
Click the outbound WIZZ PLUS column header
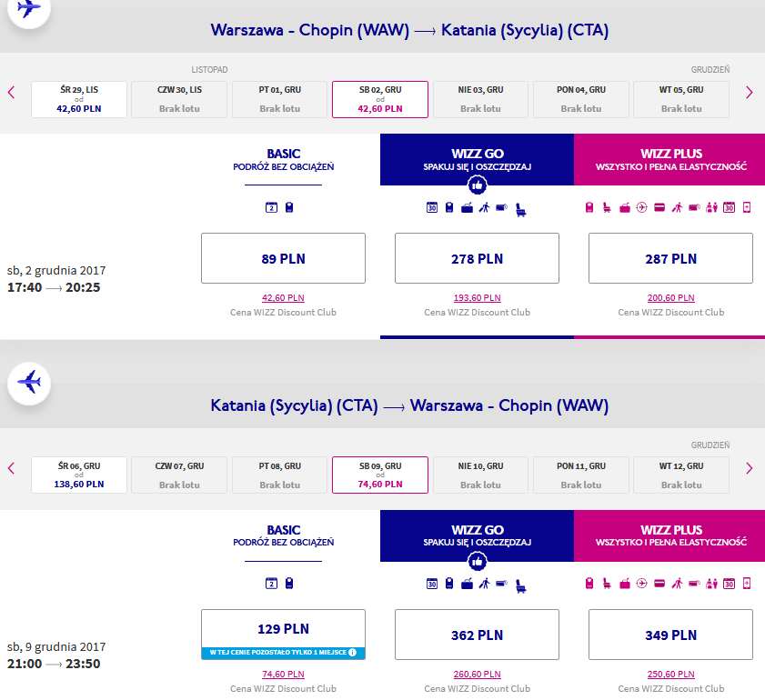coord(669,160)
